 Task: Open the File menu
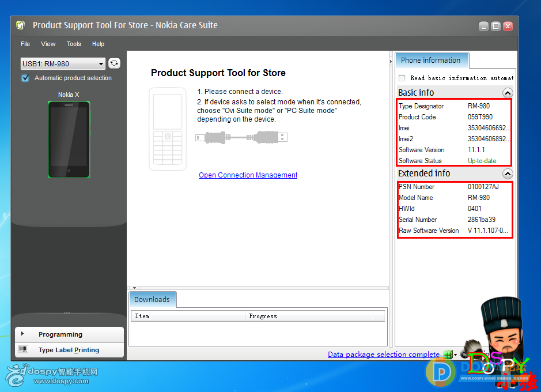coord(25,44)
